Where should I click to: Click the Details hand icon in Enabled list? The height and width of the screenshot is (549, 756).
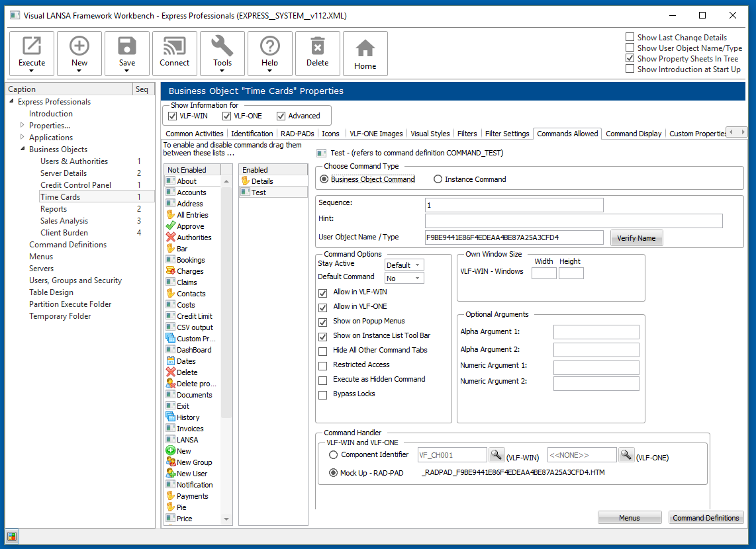pyautogui.click(x=246, y=181)
